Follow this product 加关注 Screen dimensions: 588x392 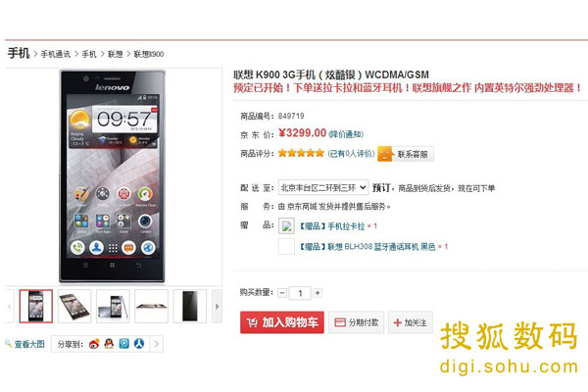click(x=411, y=322)
